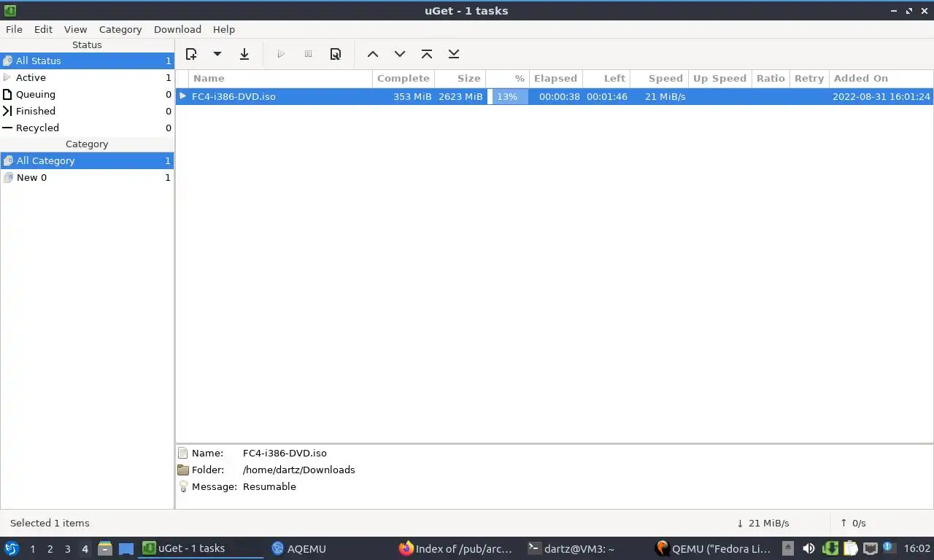Click the file name in details pane
The image size is (934, 560).
tap(285, 453)
